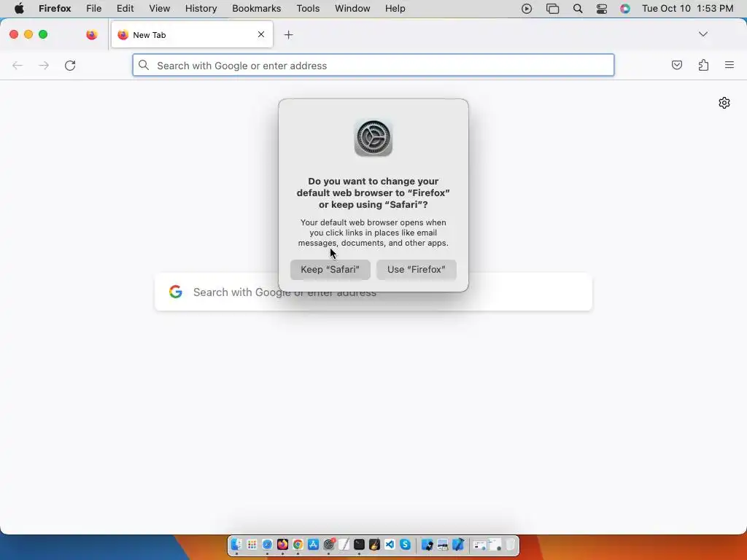Zoom the Firefox window with green button
The height and width of the screenshot is (560, 747).
tap(43, 34)
